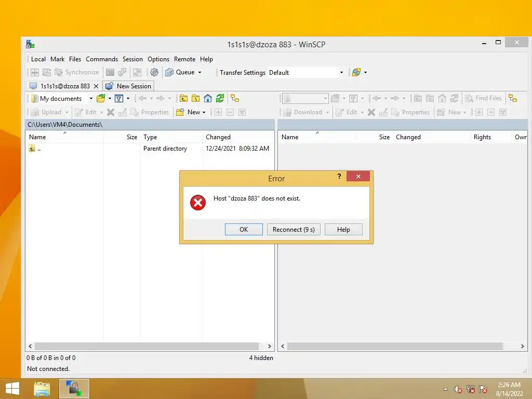Click the Queue toolbar icon

tap(169, 72)
